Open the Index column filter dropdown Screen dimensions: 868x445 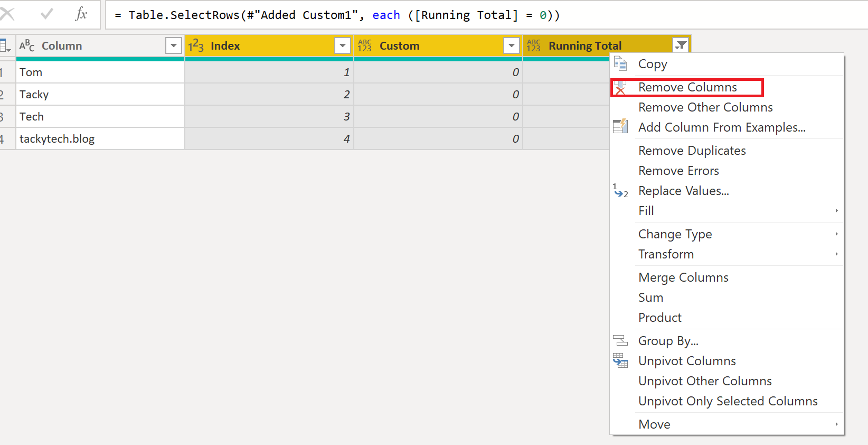coord(343,46)
